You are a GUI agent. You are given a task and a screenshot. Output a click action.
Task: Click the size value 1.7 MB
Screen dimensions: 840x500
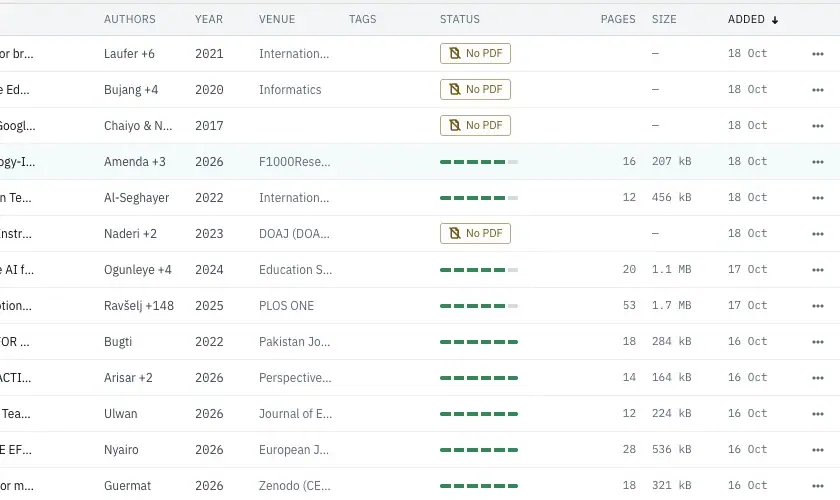pos(671,305)
